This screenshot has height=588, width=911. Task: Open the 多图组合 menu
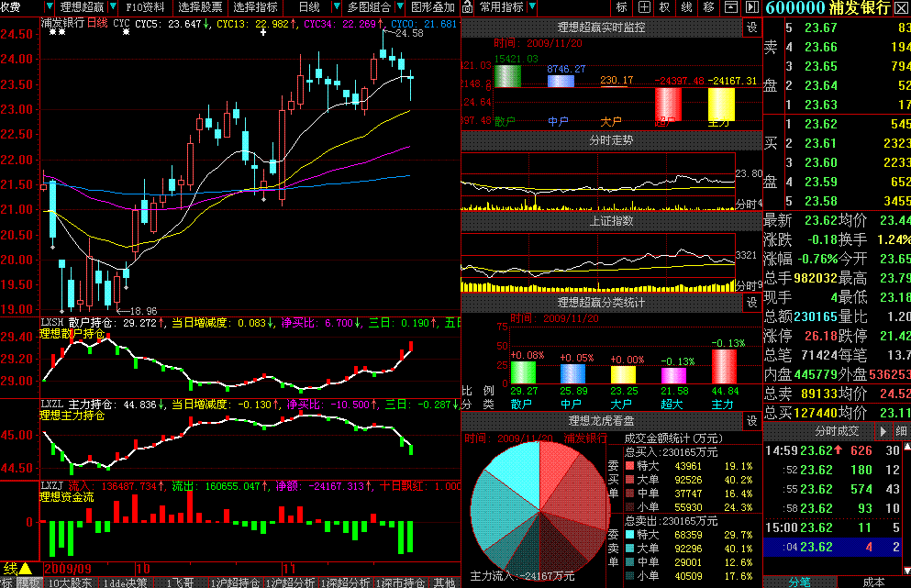coord(369,7)
